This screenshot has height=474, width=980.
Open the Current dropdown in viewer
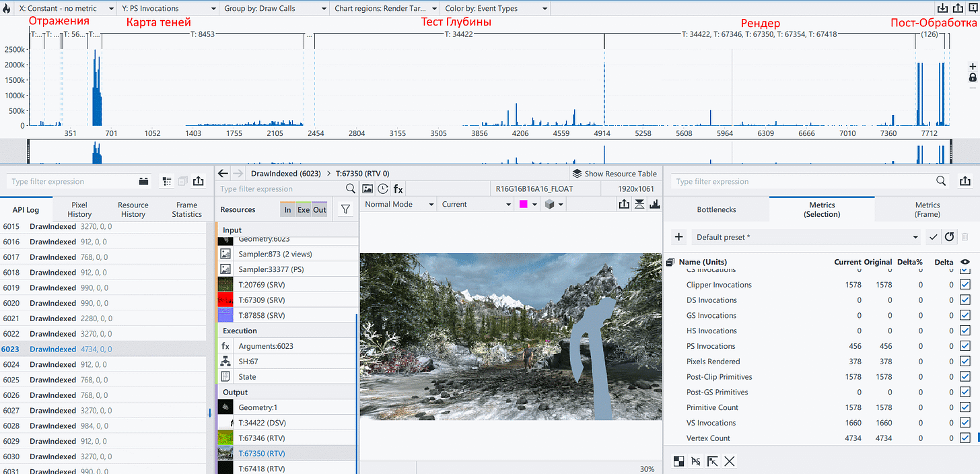pos(475,204)
